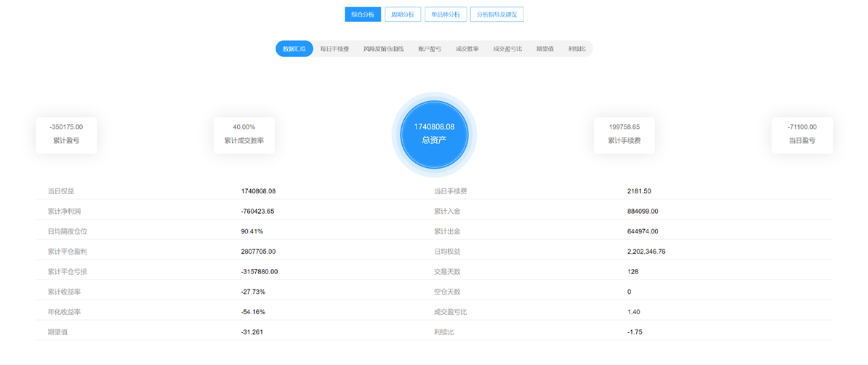Open the 期望值 tab
Image resolution: width=868 pixels, height=365 pixels.
545,49
